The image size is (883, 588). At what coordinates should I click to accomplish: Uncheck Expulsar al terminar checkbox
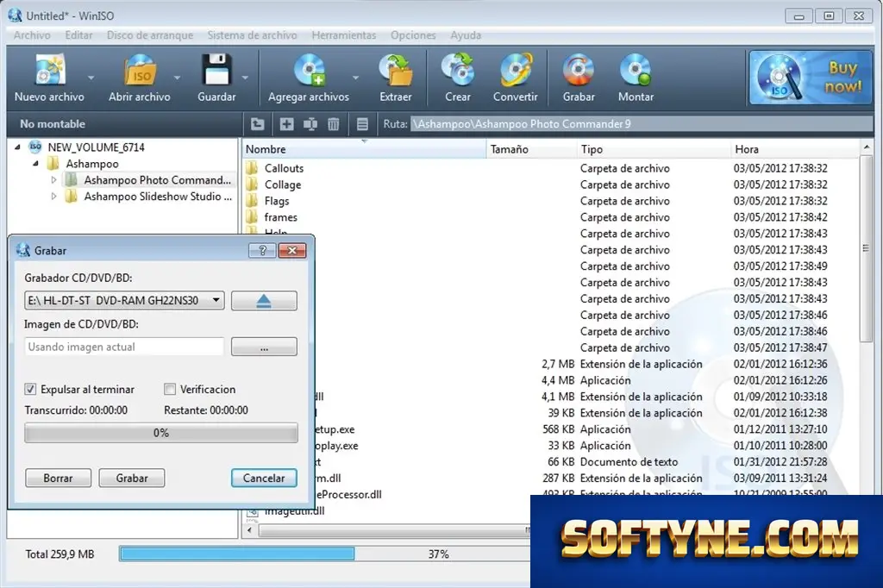click(x=30, y=389)
